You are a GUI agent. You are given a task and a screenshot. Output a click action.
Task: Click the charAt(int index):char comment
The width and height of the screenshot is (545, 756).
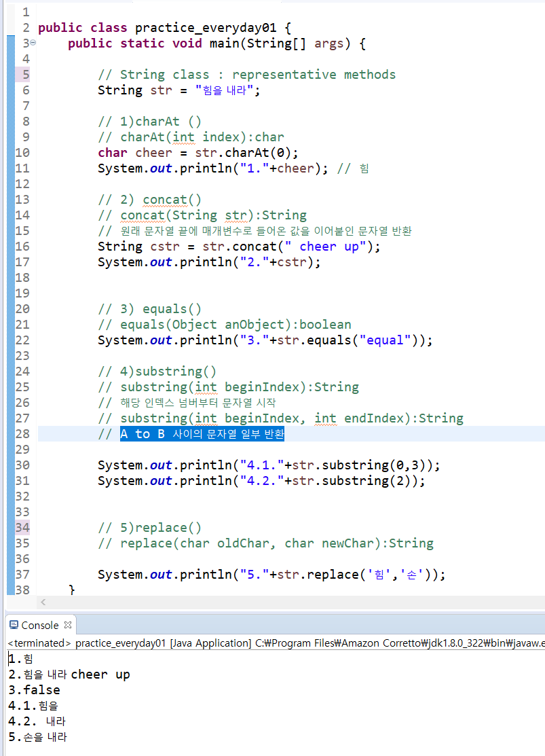coord(191,137)
